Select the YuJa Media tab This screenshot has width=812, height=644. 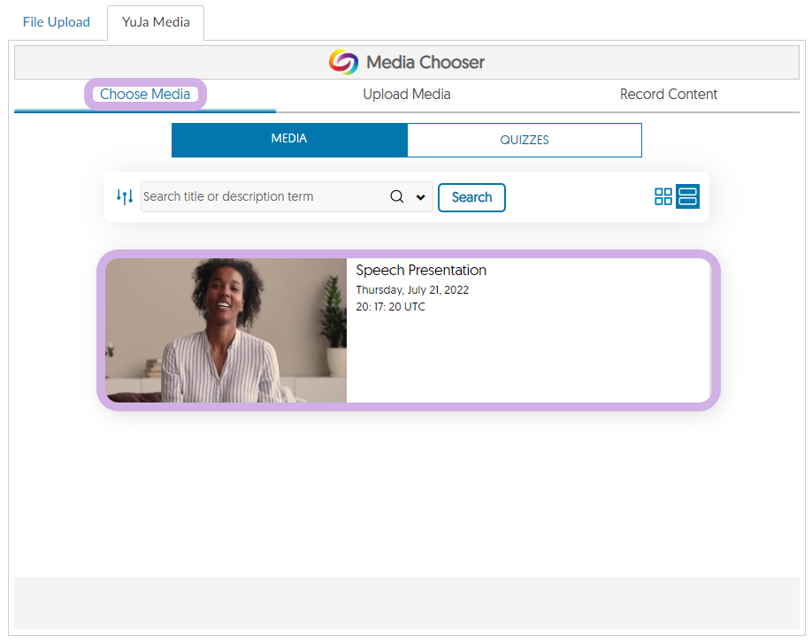point(156,22)
